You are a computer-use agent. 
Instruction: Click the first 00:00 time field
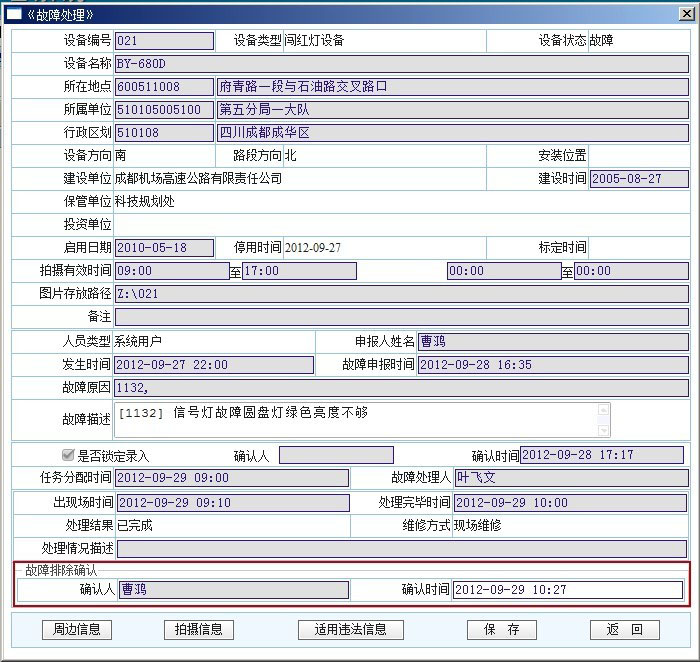tap(504, 271)
